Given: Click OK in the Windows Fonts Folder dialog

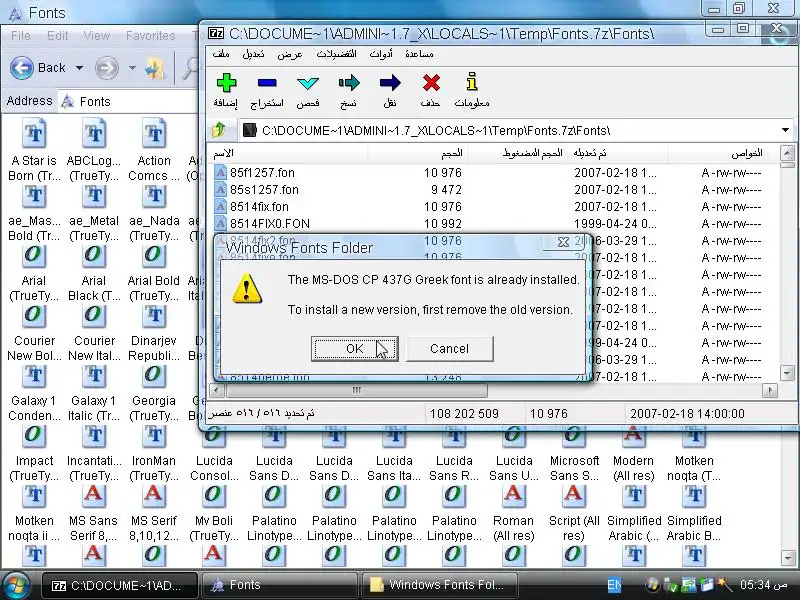Looking at the screenshot, I should pos(355,348).
